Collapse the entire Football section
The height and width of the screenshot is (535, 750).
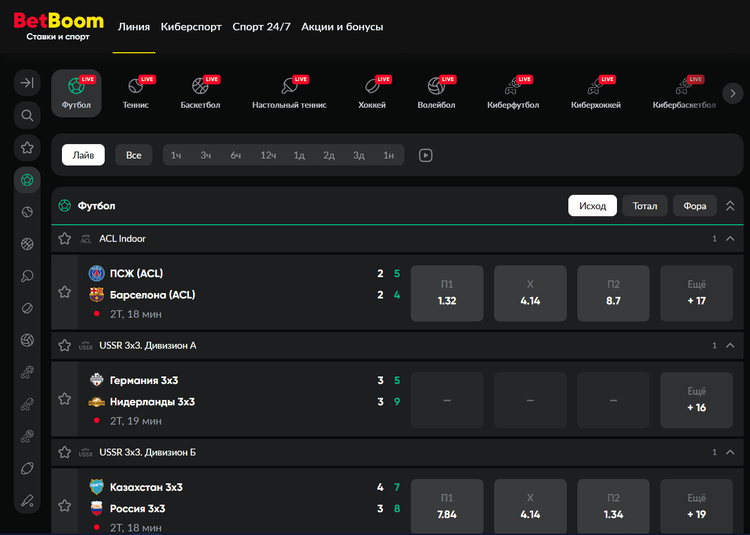(730, 206)
